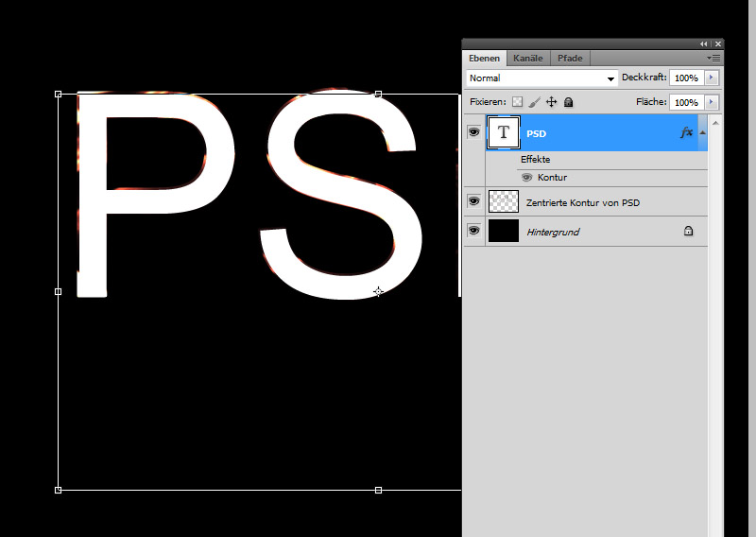Click the Deckkraft percentage field
The width and height of the screenshot is (756, 537).
686,78
